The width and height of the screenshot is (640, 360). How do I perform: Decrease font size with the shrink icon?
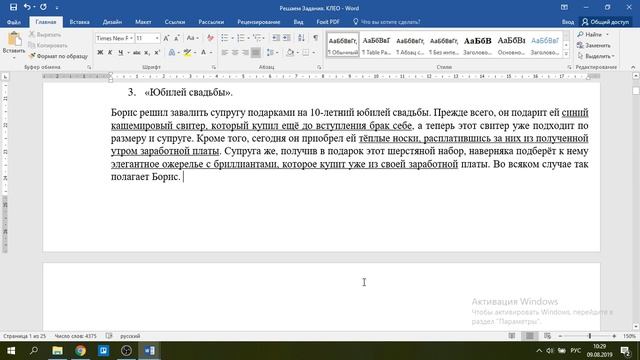(177, 38)
